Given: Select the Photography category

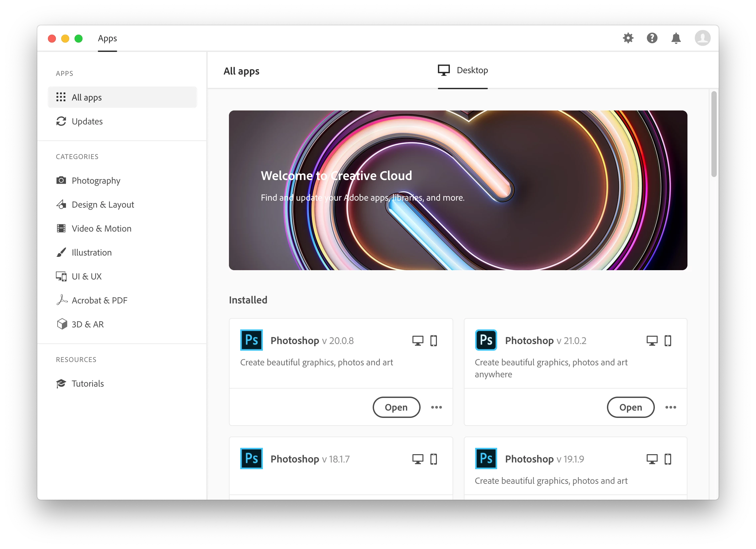Looking at the screenshot, I should (96, 181).
